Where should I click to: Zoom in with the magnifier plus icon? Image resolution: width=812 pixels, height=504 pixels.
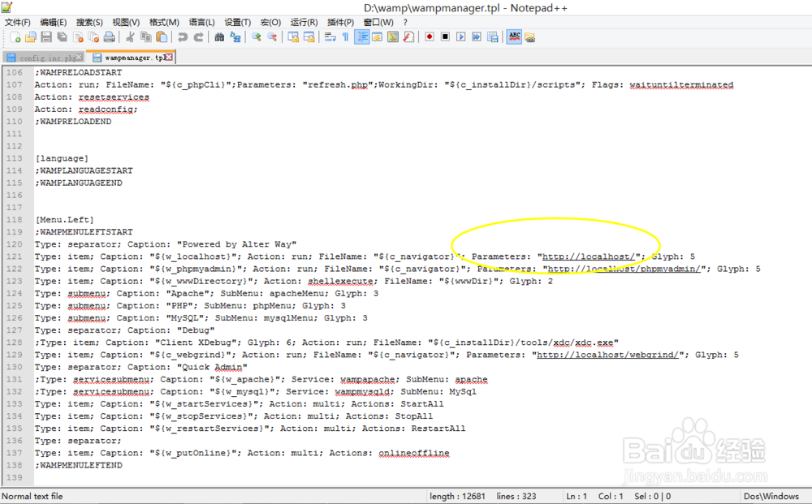click(257, 37)
